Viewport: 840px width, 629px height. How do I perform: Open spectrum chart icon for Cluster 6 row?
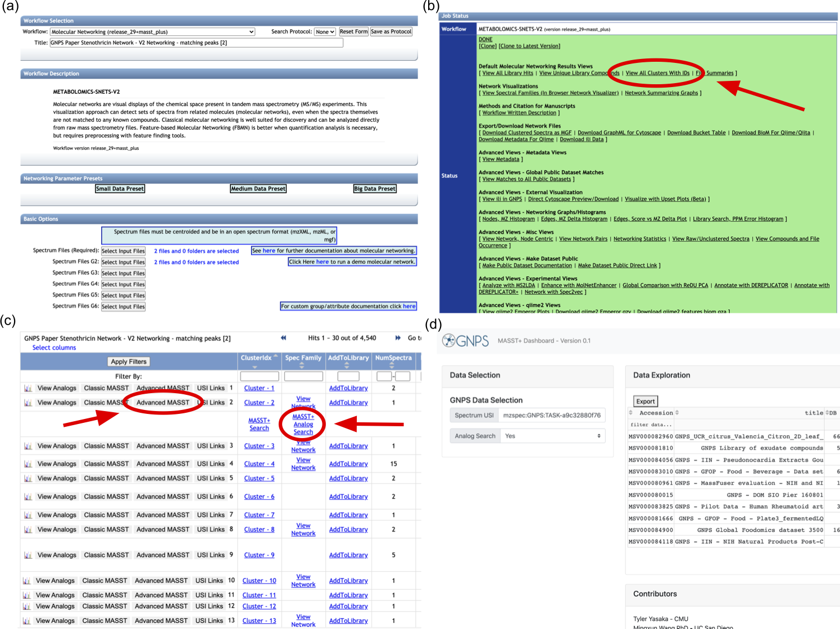[x=28, y=497]
